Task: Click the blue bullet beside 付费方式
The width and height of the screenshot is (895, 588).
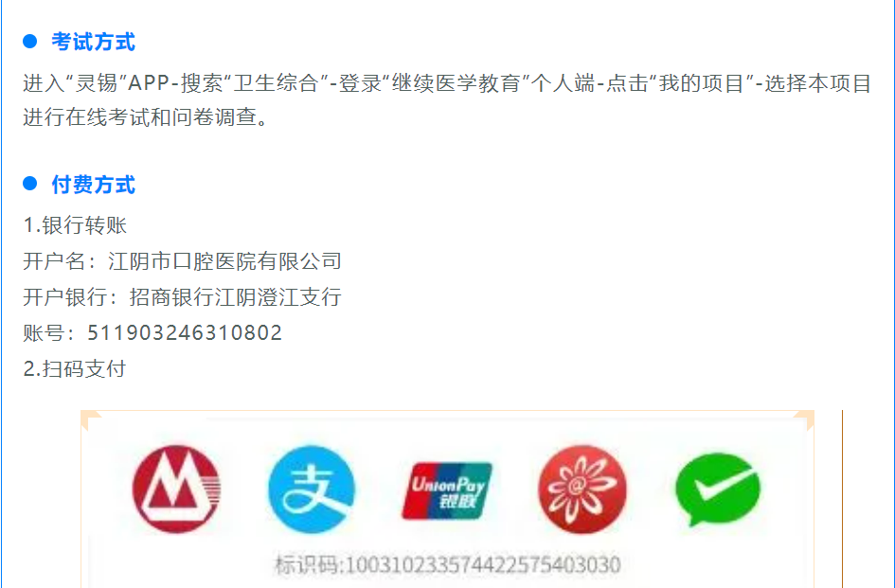Action: pyautogui.click(x=29, y=184)
